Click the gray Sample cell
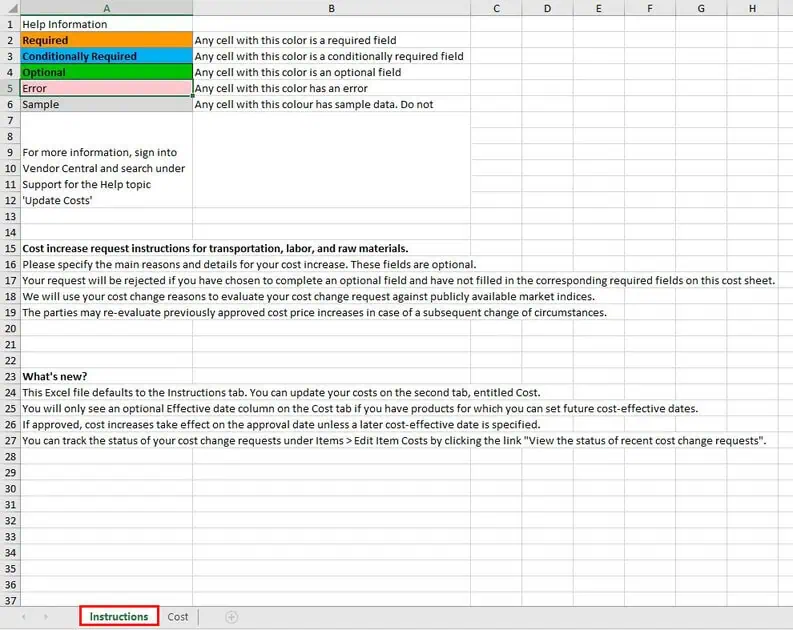Screen dimensions: 793x630 106,104
